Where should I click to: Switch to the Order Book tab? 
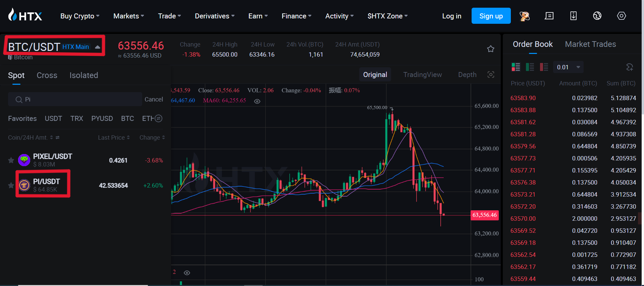click(x=533, y=44)
